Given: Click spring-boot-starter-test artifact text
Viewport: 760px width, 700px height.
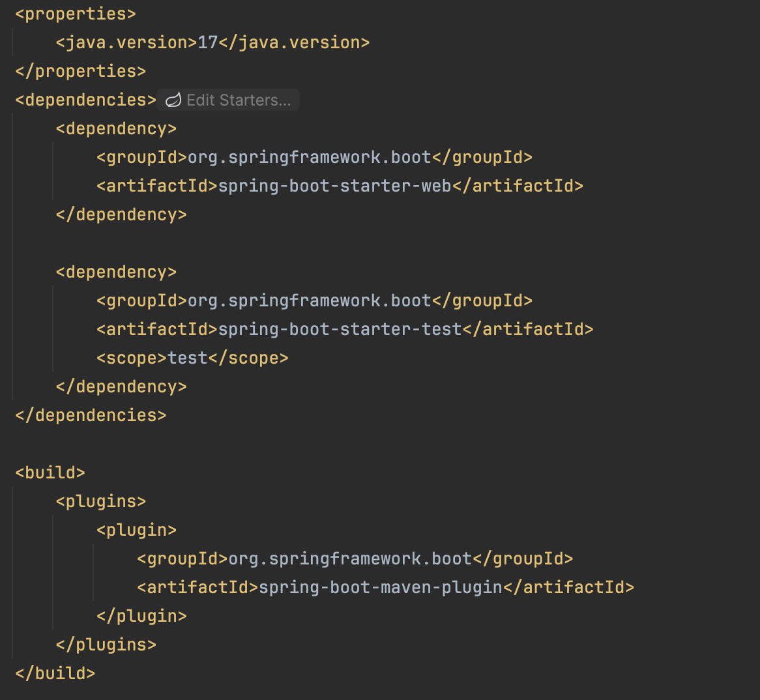Looking at the screenshot, I should 340,330.
